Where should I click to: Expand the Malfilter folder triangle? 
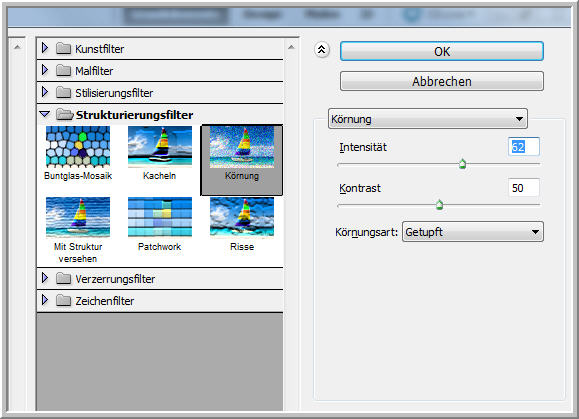(45, 70)
